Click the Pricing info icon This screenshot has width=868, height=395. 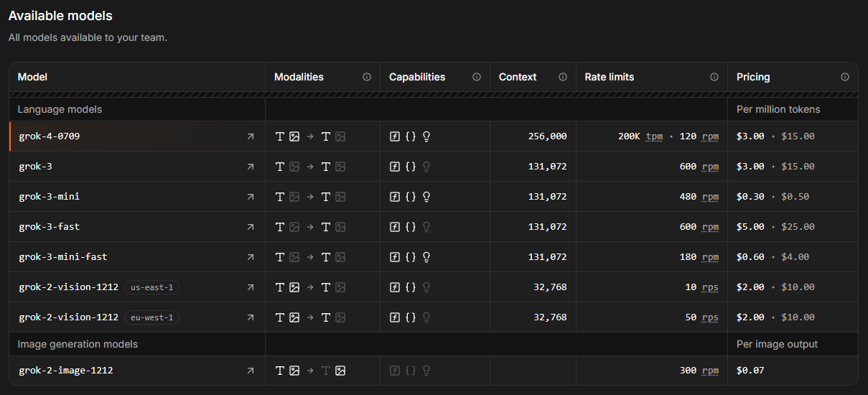[x=845, y=77]
